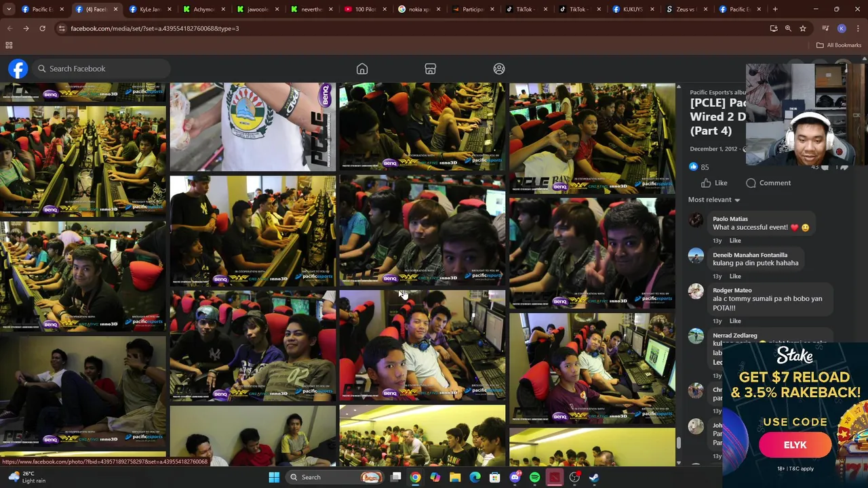The image size is (868, 488).
Task: Switch to the Achymor Kick tab
Action: coord(204,9)
